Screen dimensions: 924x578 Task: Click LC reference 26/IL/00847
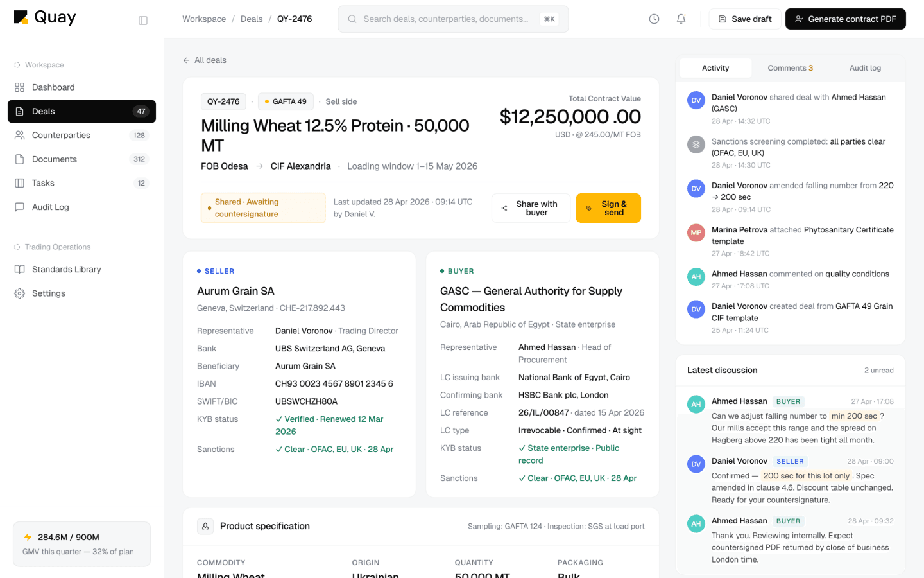(x=543, y=413)
